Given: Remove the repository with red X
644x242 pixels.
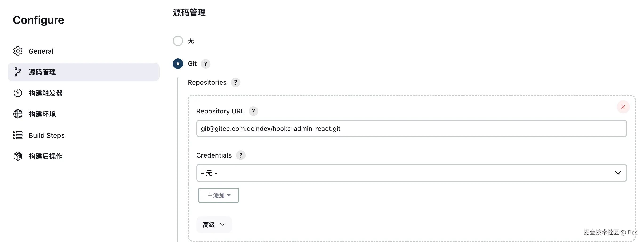Looking at the screenshot, I should point(623,107).
